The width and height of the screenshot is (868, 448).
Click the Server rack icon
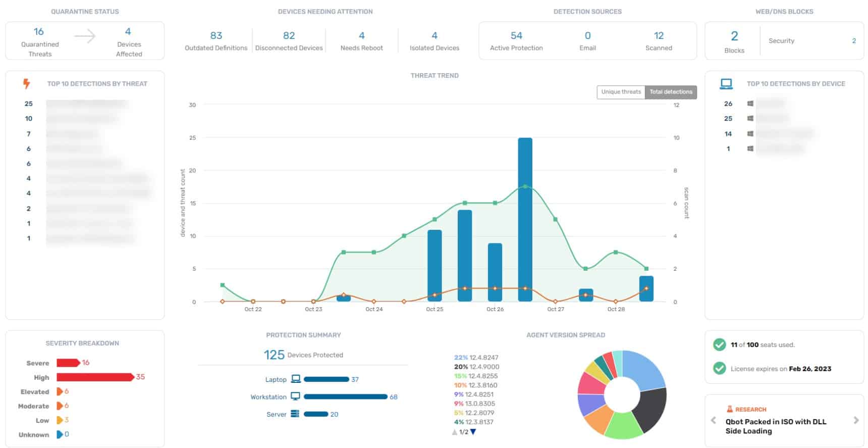pos(295,414)
